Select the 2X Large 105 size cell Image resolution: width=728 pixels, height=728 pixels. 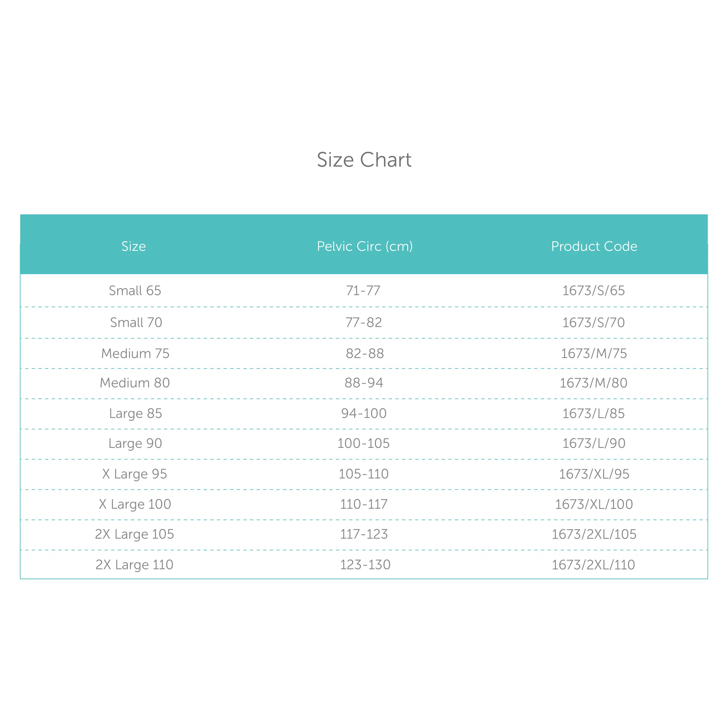click(135, 534)
